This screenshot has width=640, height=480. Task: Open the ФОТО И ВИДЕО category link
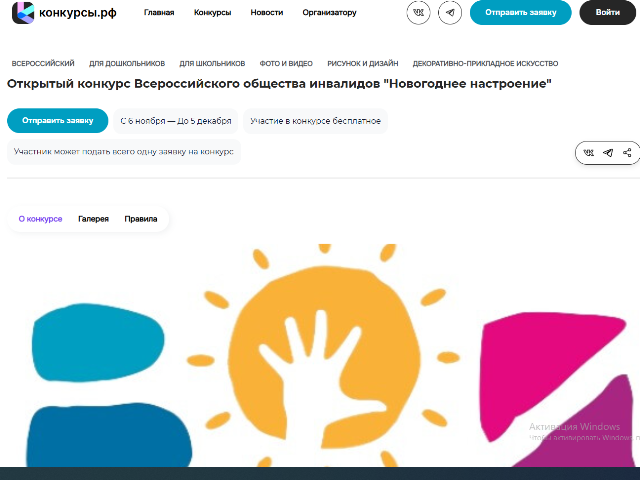[286, 63]
